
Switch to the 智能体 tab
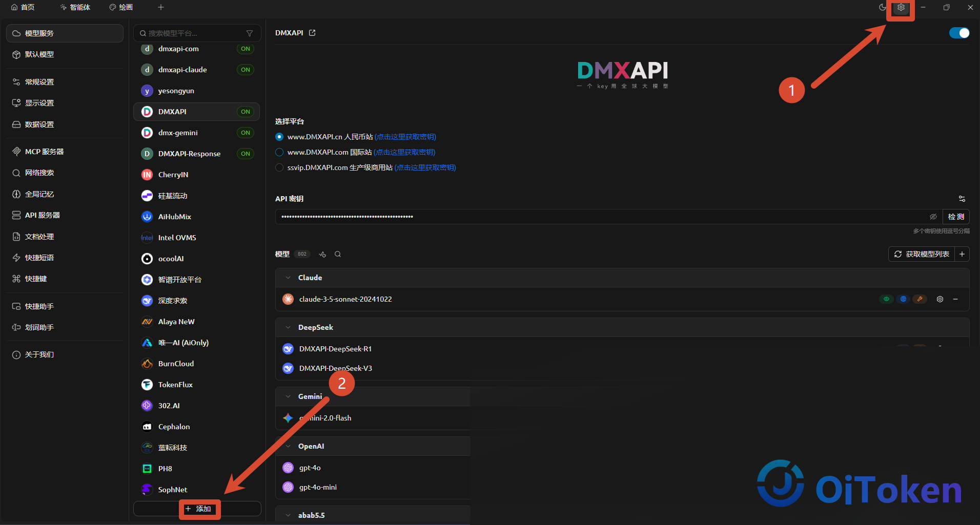[x=75, y=7]
